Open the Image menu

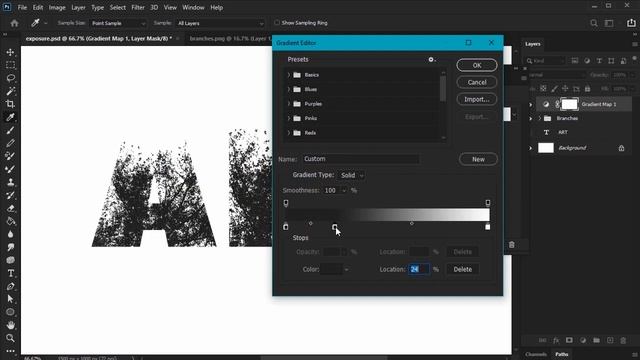[x=57, y=7]
